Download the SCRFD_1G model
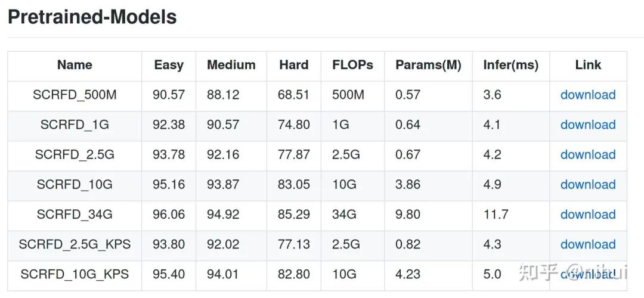Viewport: 644px width, 298px height. coord(587,125)
